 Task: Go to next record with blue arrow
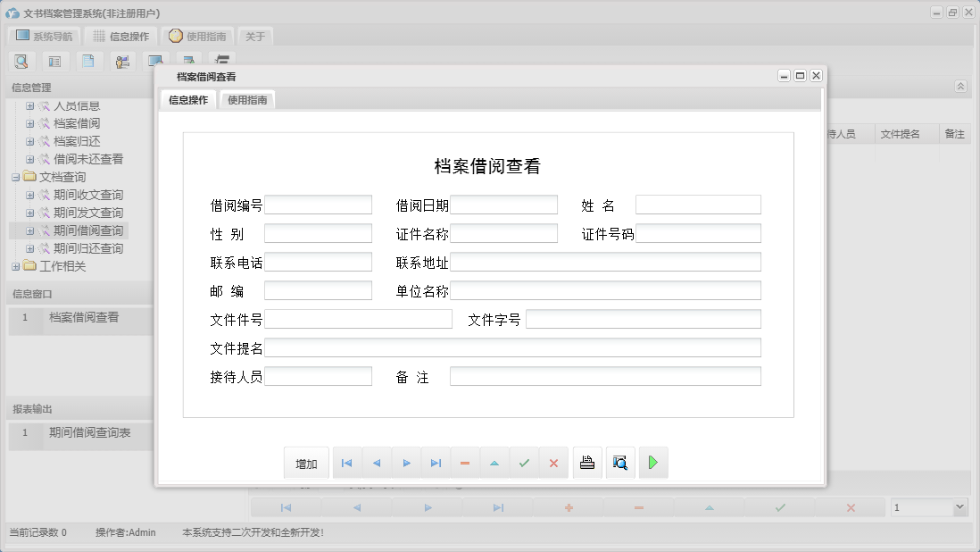(406, 462)
